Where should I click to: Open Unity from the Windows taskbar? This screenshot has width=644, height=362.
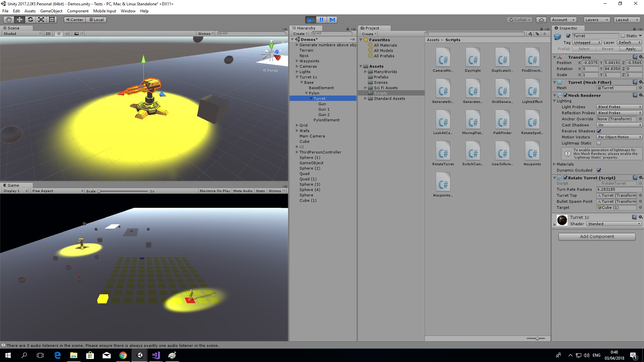pyautogui.click(x=140, y=355)
